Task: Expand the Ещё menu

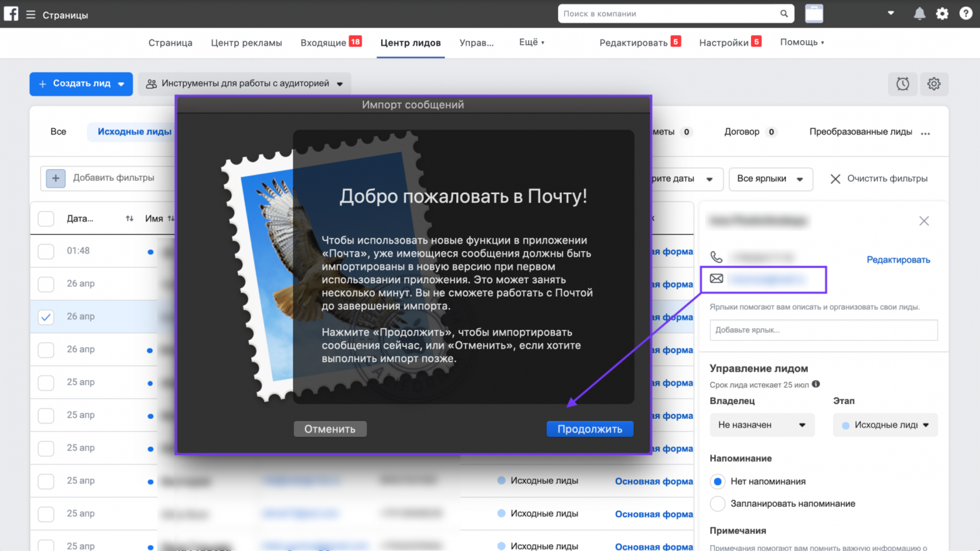Action: [x=531, y=42]
